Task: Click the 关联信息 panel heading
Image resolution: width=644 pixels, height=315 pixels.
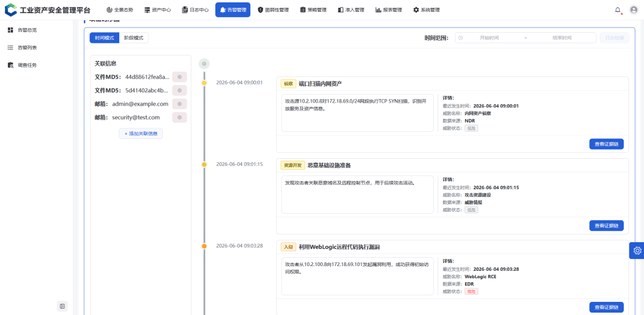Action: click(x=106, y=64)
